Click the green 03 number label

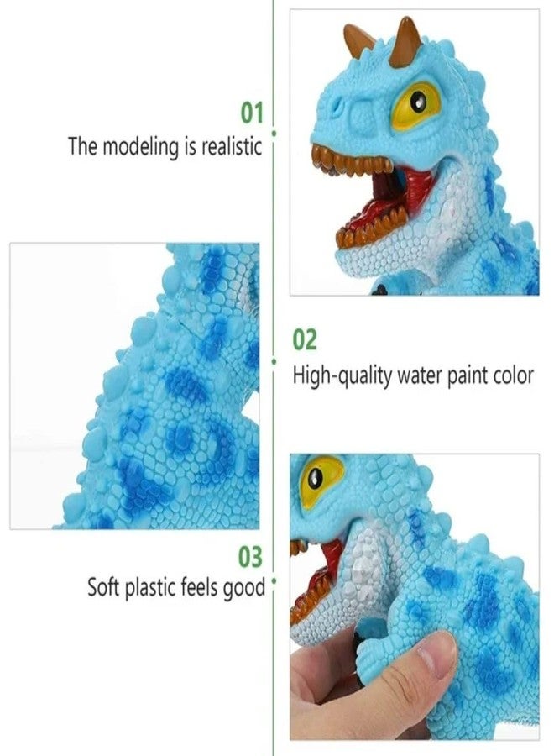[250, 556]
